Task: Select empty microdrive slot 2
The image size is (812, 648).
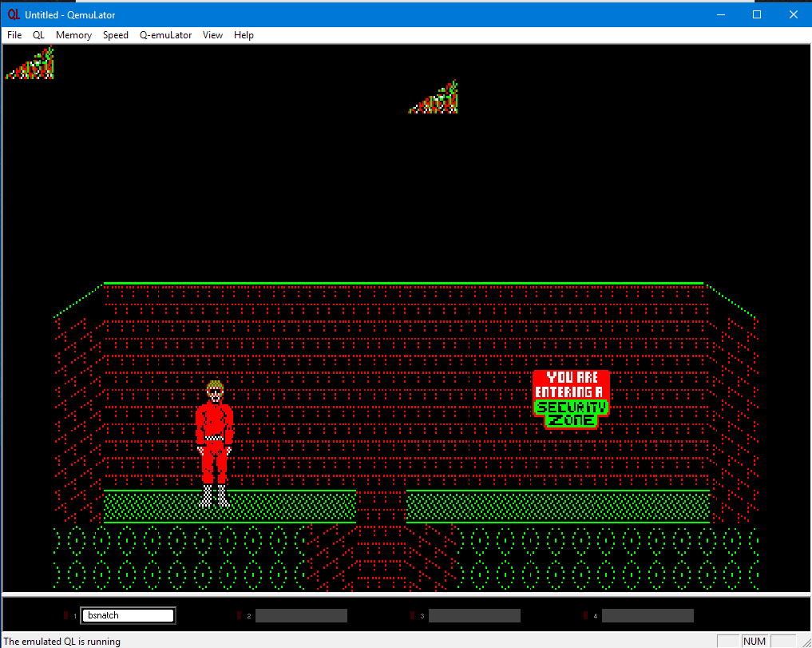Action: (x=301, y=615)
